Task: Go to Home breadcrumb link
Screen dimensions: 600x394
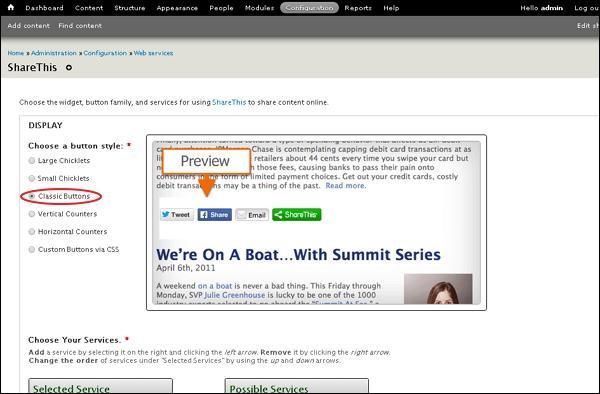Action: click(16, 53)
